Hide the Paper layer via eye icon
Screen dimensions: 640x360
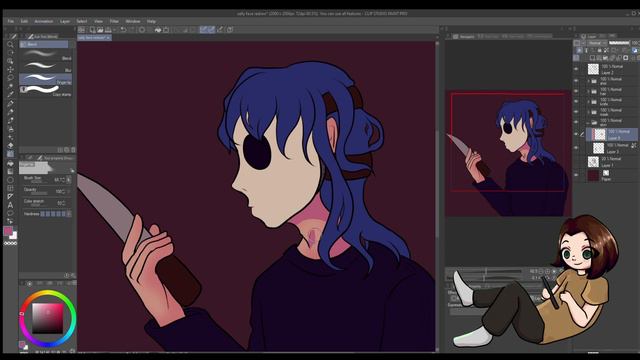tap(576, 176)
